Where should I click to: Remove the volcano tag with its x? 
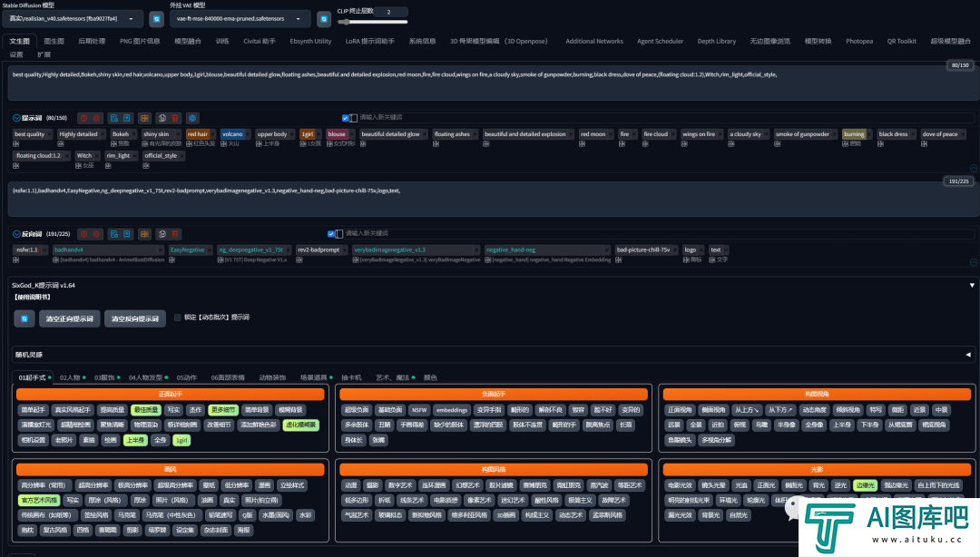point(248,134)
